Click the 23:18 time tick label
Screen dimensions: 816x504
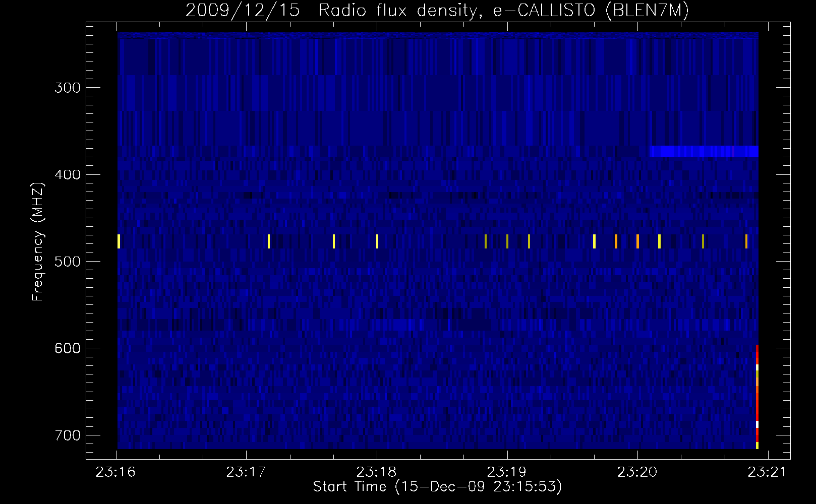(376, 472)
